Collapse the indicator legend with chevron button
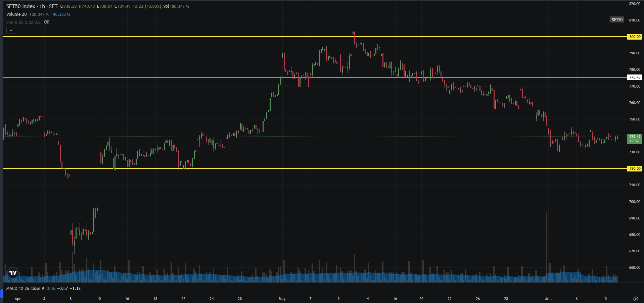Image resolution: width=644 pixels, height=303 pixels. 11,31
